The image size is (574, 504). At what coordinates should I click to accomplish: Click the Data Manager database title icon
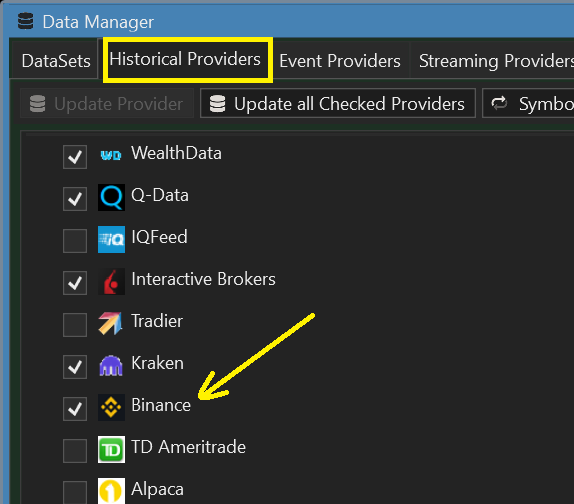(x=26, y=21)
